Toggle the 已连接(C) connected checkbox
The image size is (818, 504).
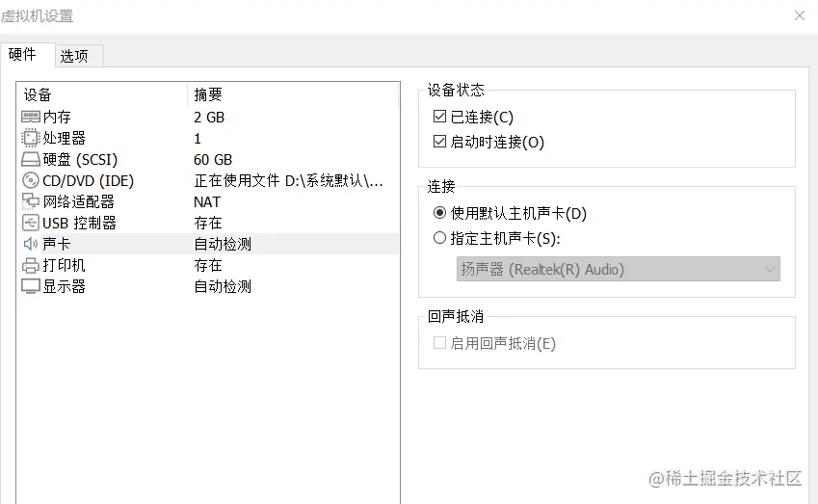440,118
